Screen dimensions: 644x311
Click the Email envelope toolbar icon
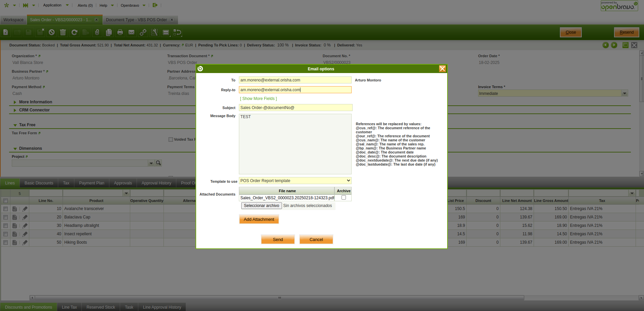click(x=131, y=32)
